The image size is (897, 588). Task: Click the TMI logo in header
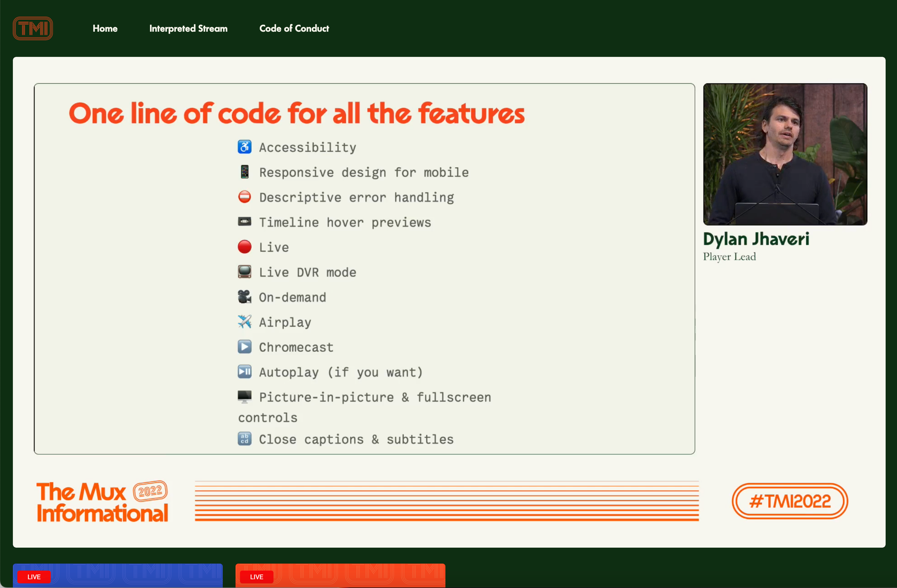(x=33, y=28)
